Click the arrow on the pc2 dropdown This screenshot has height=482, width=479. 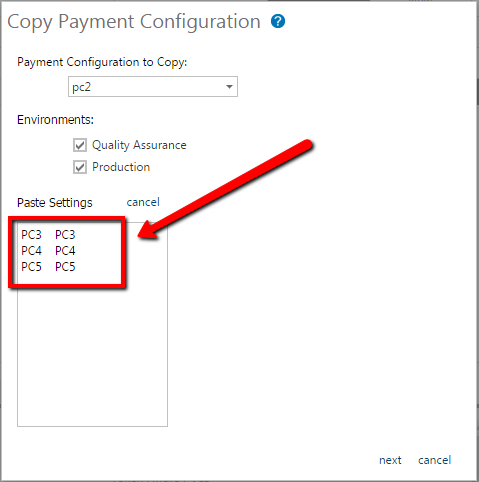coord(229,87)
